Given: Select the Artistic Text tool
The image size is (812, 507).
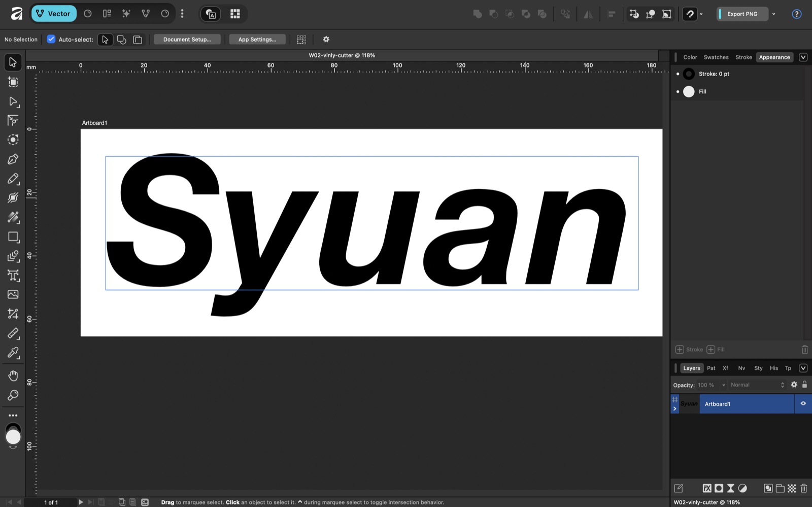Looking at the screenshot, I should click(13, 275).
